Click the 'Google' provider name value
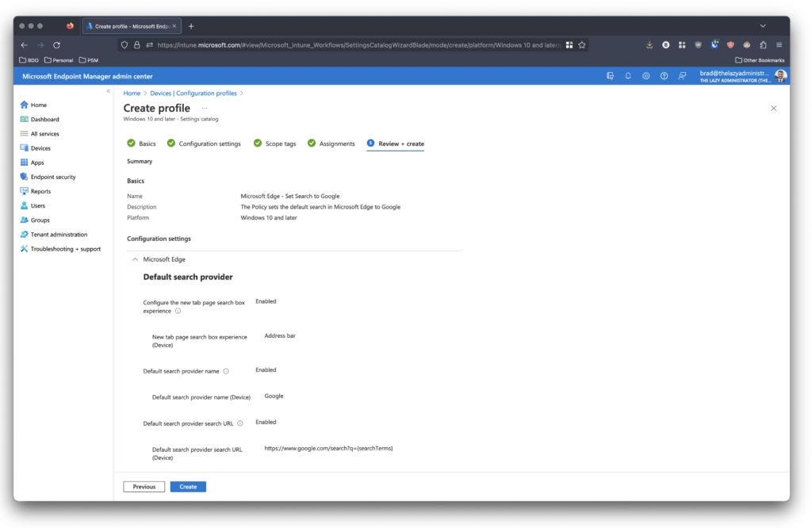This screenshot has height=528, width=812. coord(274,396)
